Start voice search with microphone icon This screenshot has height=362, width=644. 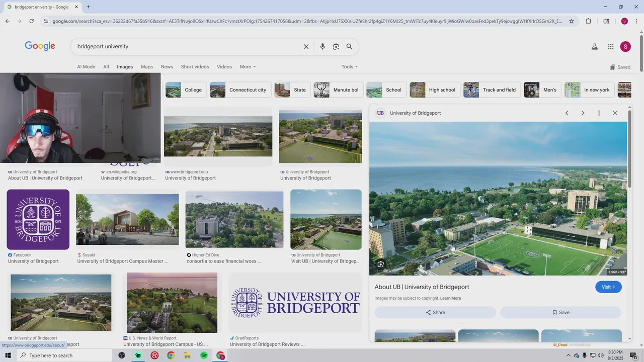pyautogui.click(x=323, y=47)
